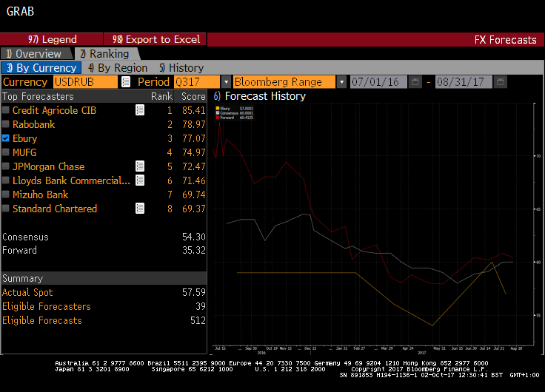Tick the Credit Agricole CIB checkbox
545x392 pixels.
point(6,110)
